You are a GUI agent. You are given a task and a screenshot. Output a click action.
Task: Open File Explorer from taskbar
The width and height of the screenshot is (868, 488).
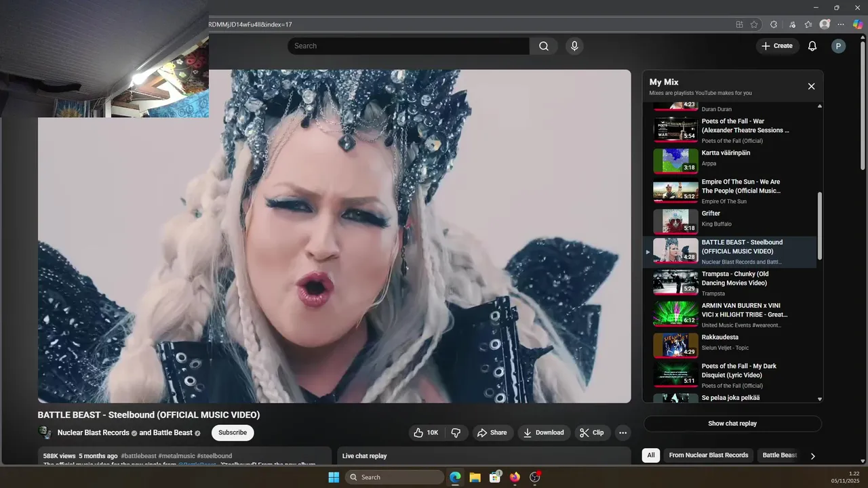click(475, 477)
